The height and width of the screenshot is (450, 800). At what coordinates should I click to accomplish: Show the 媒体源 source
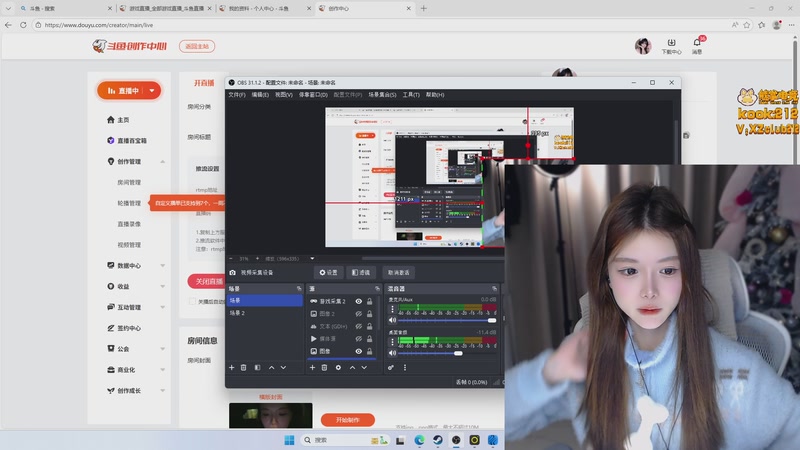[x=359, y=339]
